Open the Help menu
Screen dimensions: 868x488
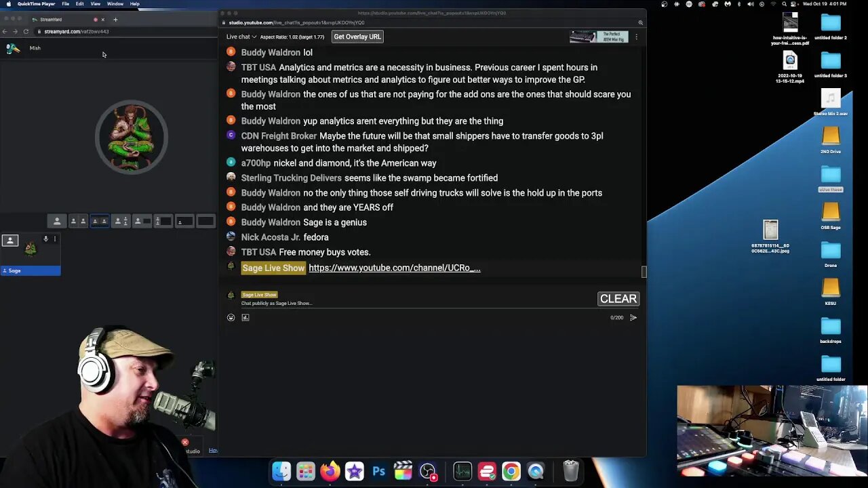[135, 4]
